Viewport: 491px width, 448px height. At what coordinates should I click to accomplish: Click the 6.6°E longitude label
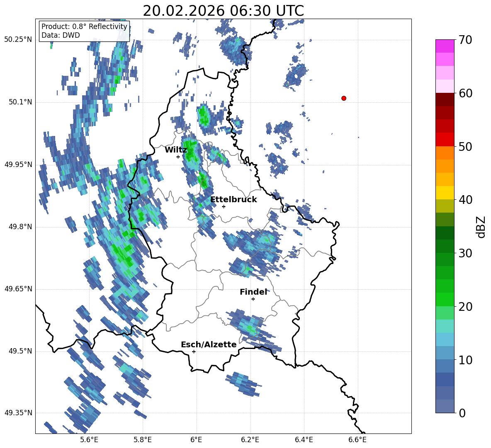tap(357, 440)
